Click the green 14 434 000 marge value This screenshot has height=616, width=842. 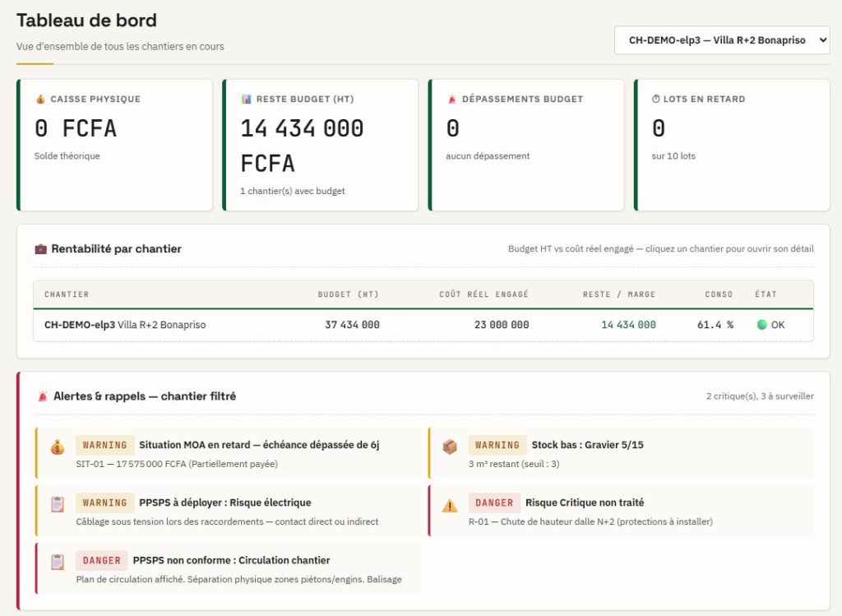[x=628, y=324]
